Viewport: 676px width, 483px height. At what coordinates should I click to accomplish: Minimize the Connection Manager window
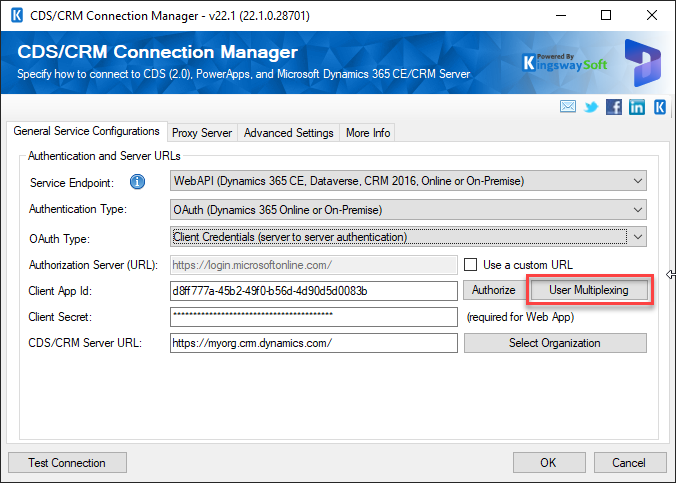[x=561, y=16]
